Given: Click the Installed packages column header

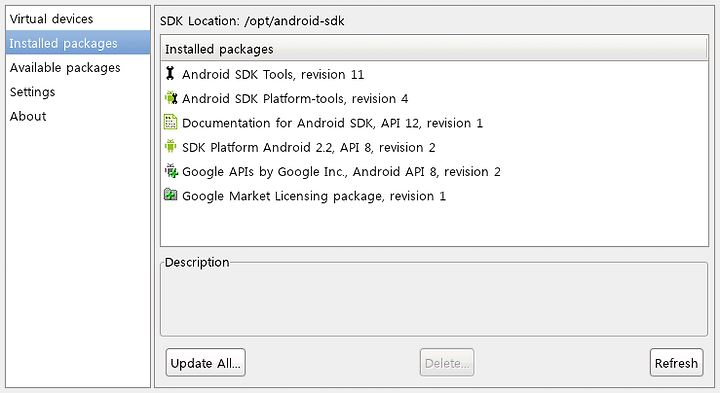Looking at the screenshot, I should (434, 49).
